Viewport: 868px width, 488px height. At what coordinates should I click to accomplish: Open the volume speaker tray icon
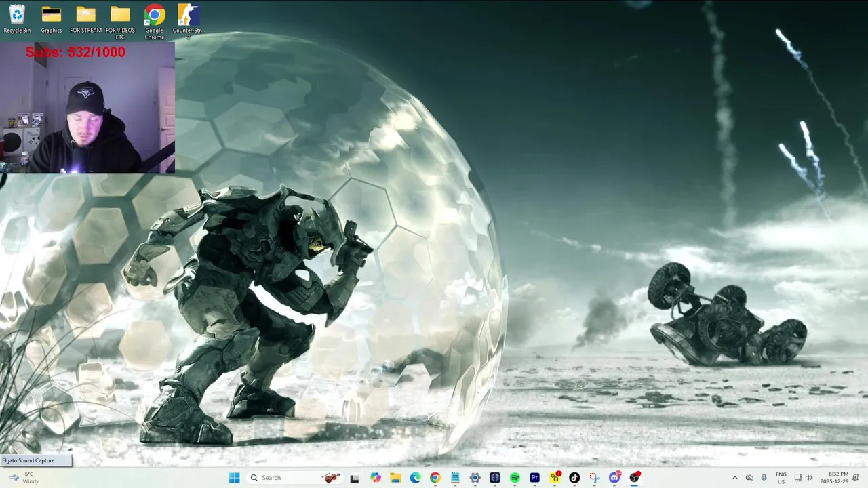click(x=808, y=478)
